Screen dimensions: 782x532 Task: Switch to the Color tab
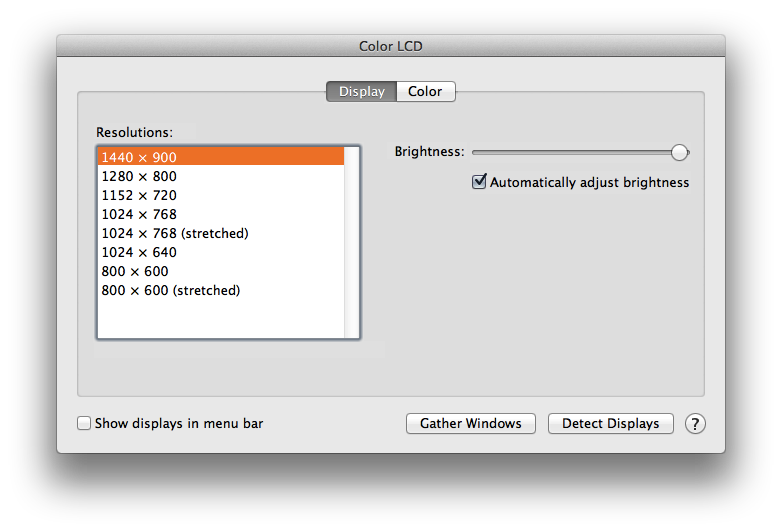coord(425,92)
